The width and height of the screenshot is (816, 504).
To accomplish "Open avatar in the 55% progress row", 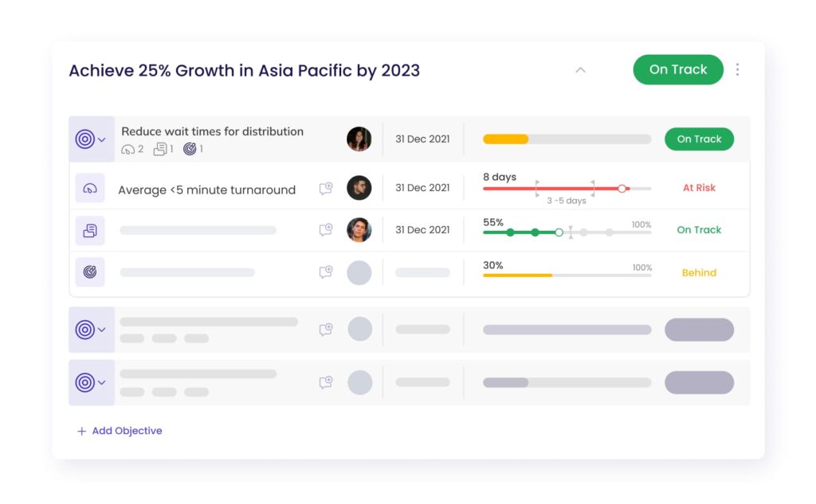I will tap(359, 230).
